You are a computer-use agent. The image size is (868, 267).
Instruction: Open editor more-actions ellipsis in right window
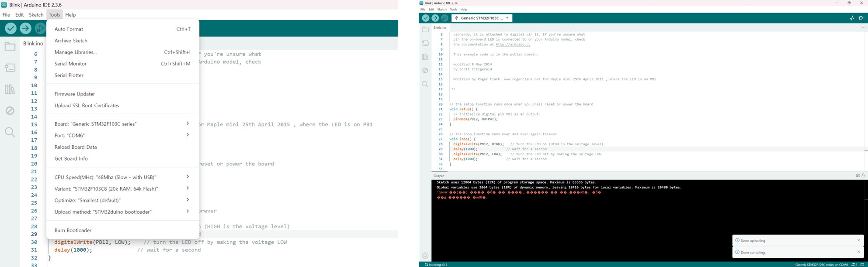(864, 27)
